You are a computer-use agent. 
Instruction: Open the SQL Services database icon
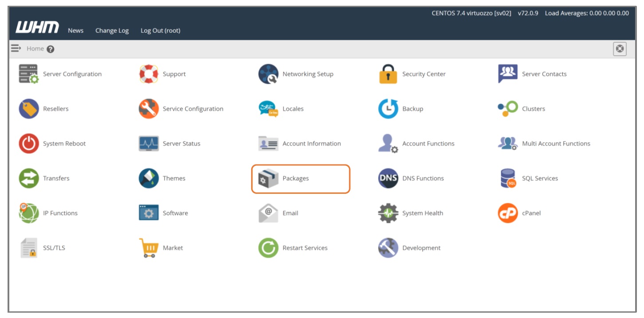point(508,178)
